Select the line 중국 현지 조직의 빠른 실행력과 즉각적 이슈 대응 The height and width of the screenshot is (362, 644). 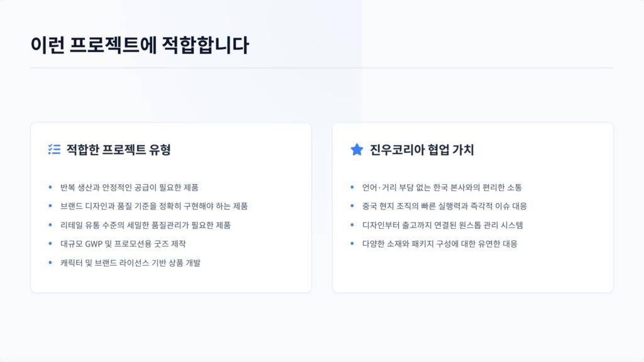pyautogui.click(x=445, y=206)
